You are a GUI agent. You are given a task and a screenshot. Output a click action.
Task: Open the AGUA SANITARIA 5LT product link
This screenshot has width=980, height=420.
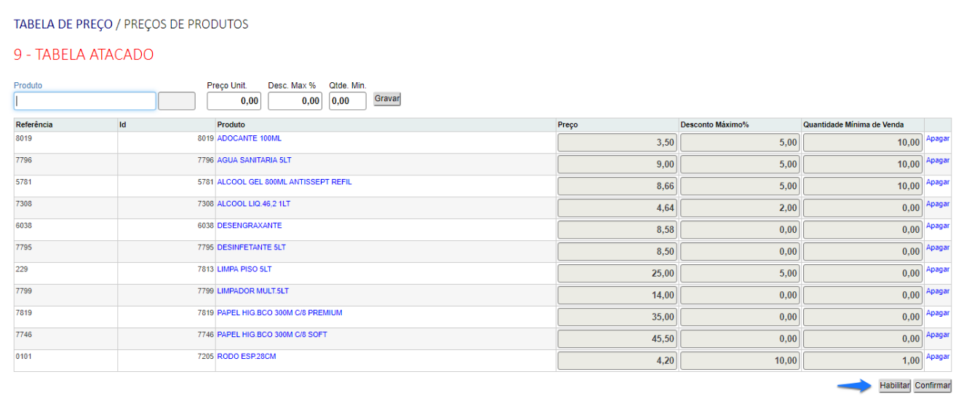254,160
